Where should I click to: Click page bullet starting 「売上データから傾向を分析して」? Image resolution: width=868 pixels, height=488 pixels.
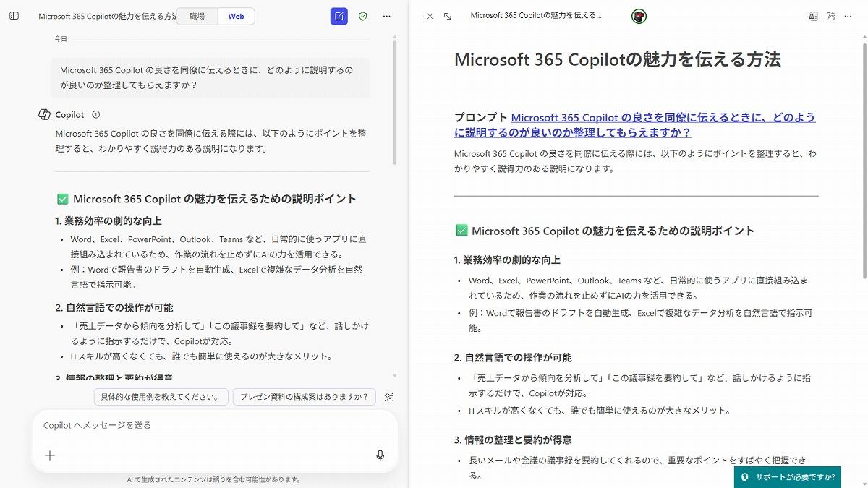tap(639, 385)
